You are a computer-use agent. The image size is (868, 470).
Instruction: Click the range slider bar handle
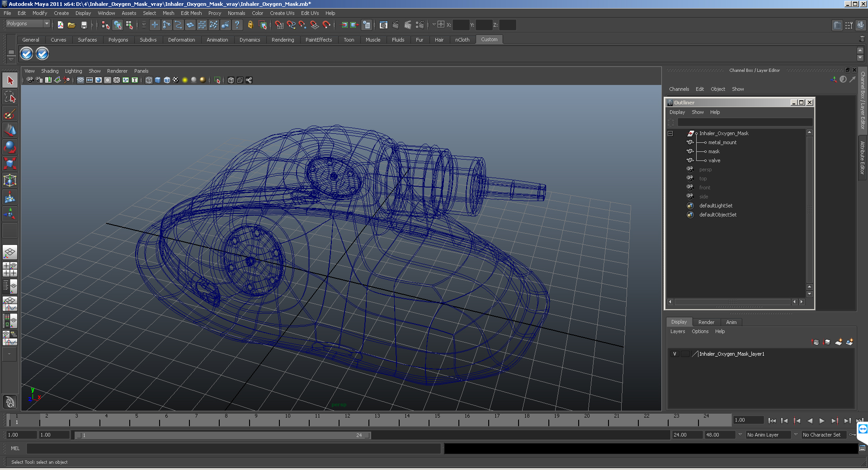tap(222, 435)
